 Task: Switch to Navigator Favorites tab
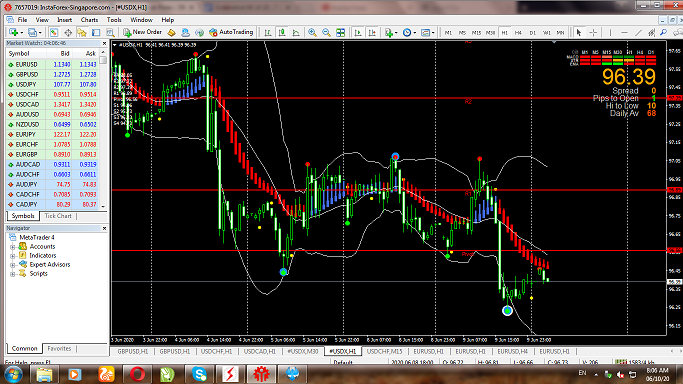59,348
